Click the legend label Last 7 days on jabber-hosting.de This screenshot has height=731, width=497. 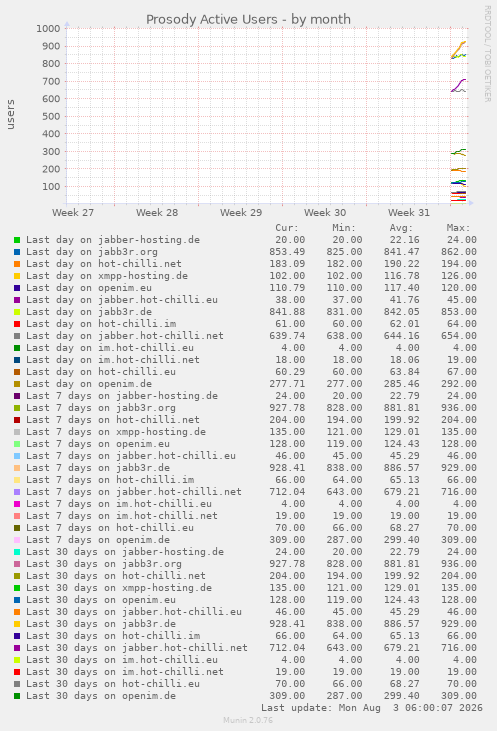[122, 396]
